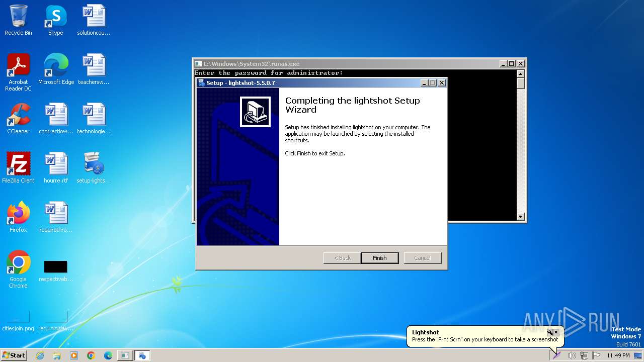Select the CCleaner desktop shortcut
The width and height of the screenshot is (644, 362).
[18, 119]
